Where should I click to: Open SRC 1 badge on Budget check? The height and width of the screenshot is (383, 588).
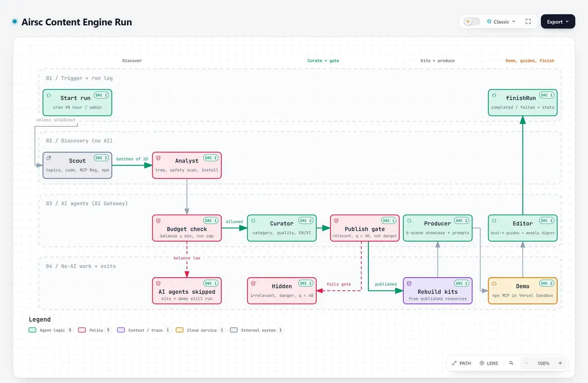coord(211,221)
